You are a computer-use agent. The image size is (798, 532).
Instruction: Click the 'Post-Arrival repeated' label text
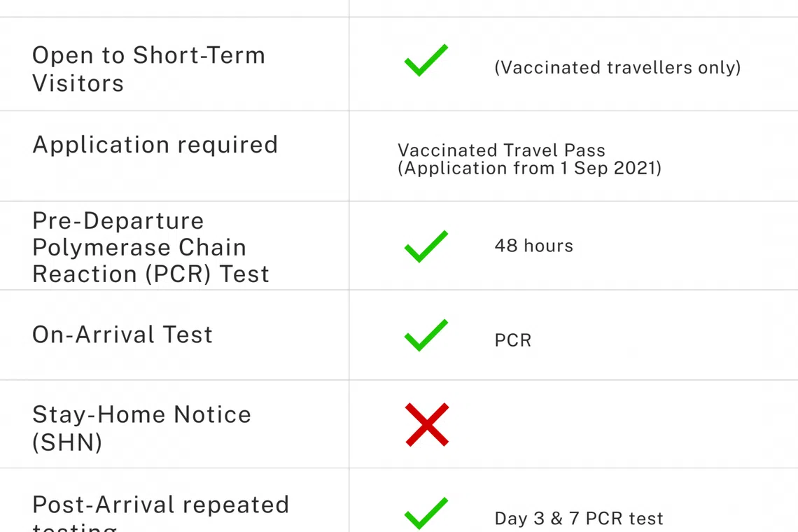160,505
